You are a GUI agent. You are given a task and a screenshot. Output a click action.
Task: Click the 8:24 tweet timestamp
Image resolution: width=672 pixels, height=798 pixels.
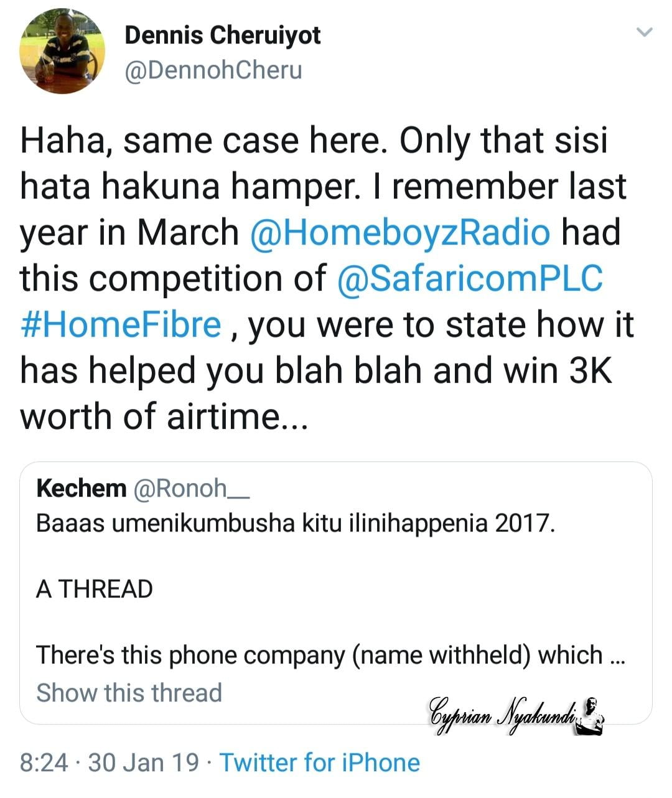click(44, 763)
